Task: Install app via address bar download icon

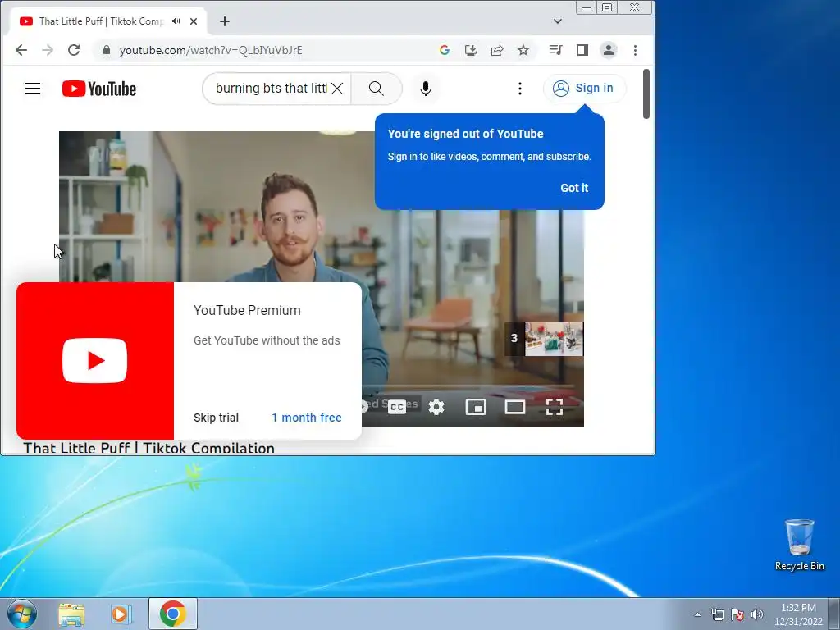Action: click(x=470, y=50)
